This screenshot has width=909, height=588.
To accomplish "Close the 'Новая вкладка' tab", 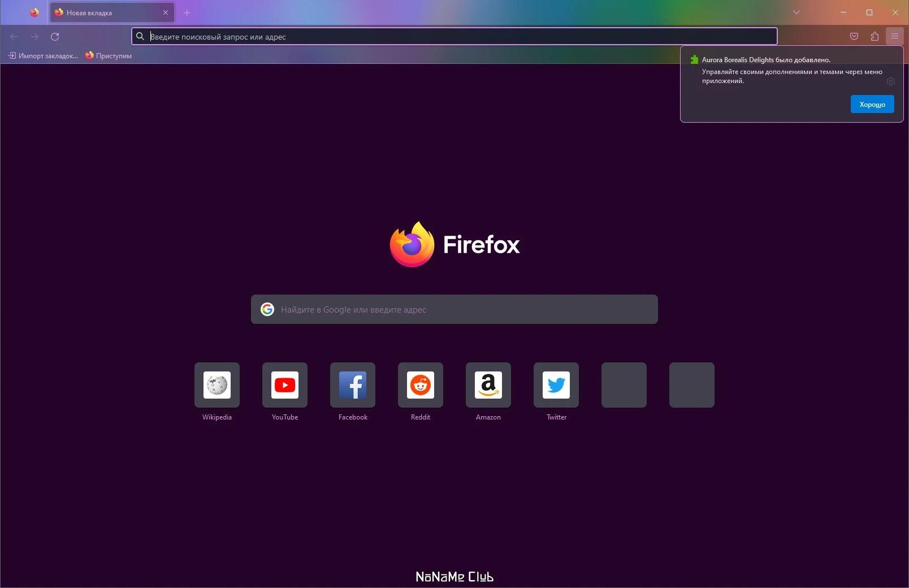I will pos(166,12).
